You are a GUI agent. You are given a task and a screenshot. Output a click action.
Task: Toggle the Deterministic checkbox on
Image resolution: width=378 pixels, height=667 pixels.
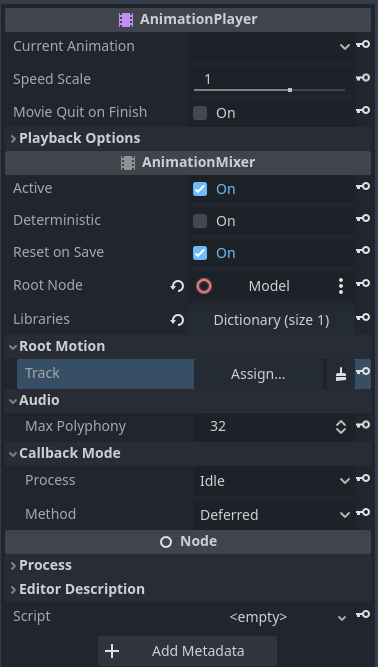point(200,221)
